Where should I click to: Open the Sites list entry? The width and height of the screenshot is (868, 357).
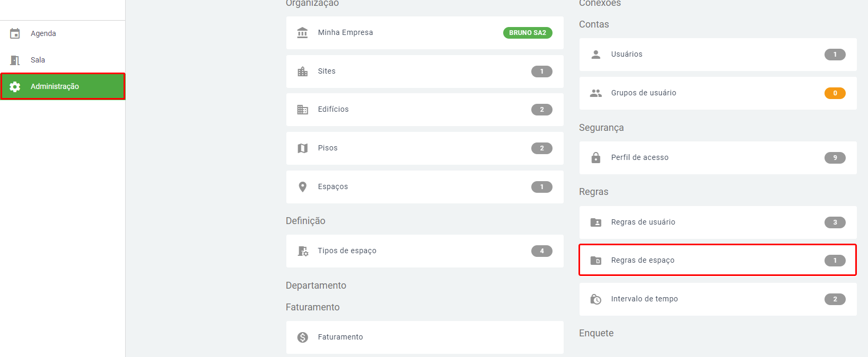(424, 72)
